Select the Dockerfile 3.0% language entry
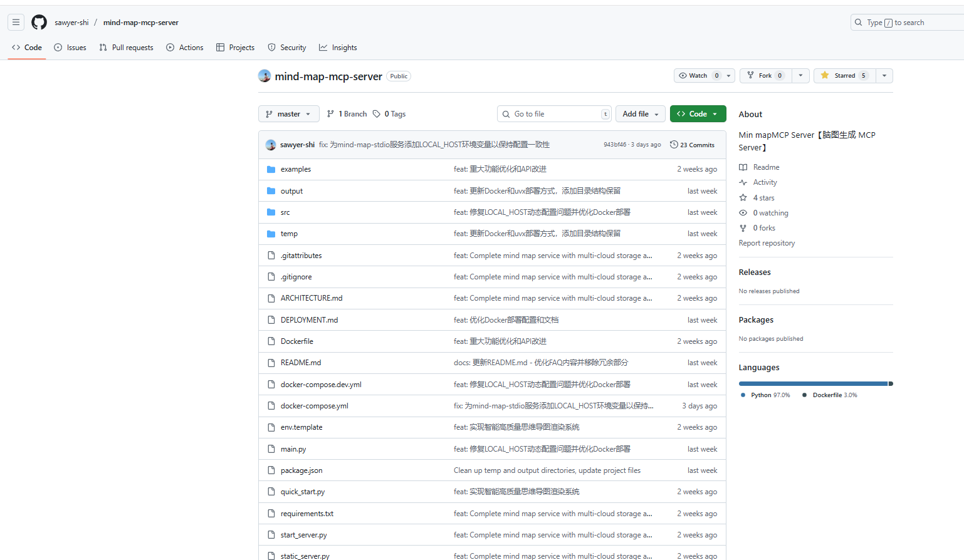 click(x=830, y=395)
